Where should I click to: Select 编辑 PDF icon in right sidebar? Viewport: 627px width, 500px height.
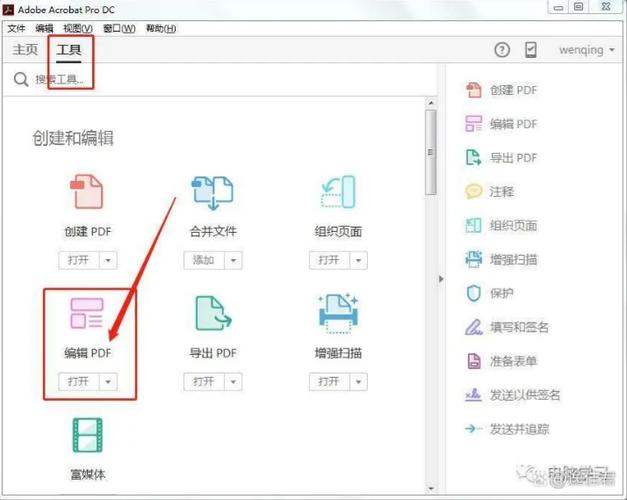click(x=474, y=124)
